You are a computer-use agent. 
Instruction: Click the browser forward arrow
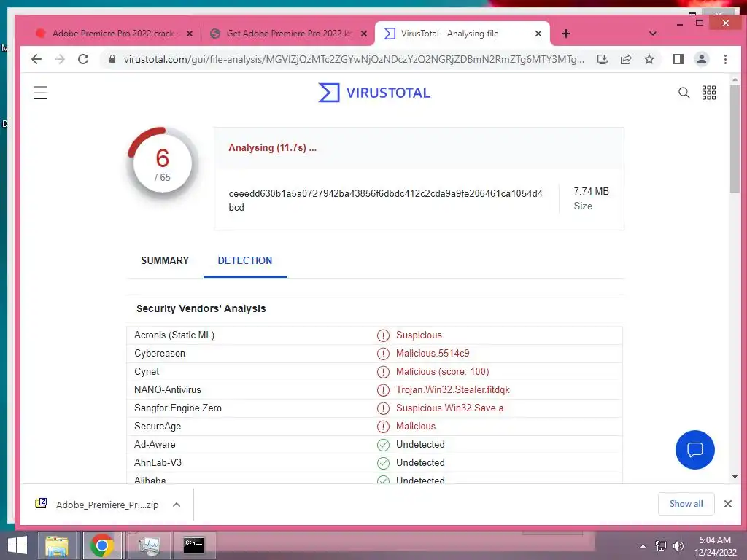[x=60, y=59]
